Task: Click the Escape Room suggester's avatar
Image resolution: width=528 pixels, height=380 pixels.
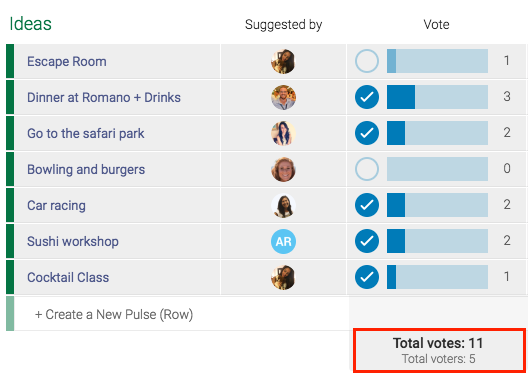Action: click(283, 61)
